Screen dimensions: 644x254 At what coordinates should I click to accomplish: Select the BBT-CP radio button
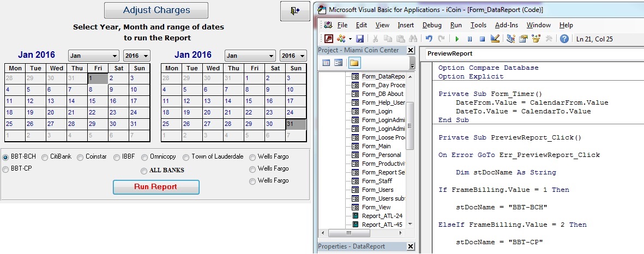click(x=6, y=169)
